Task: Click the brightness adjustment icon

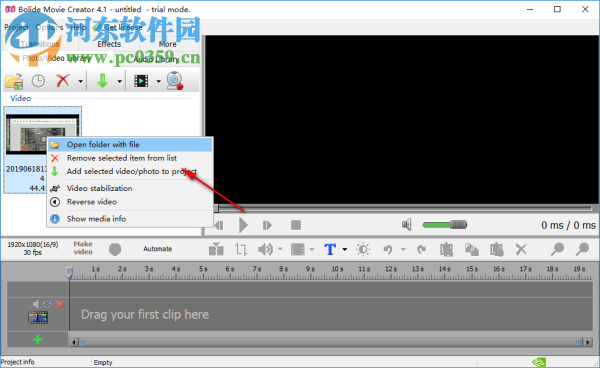Action: coord(363,249)
